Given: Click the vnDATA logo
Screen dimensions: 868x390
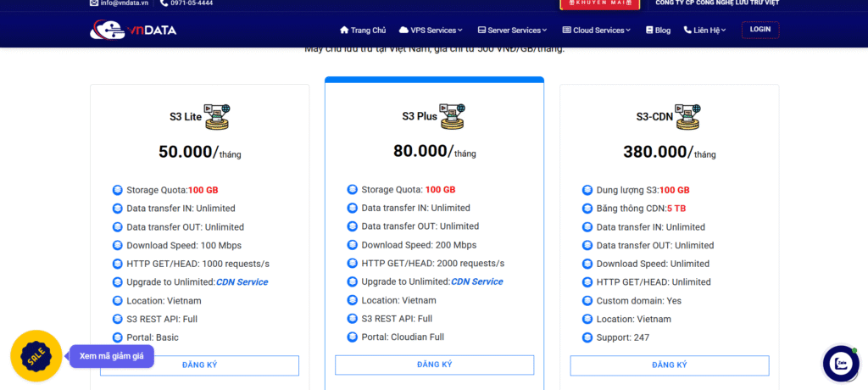Looking at the screenshot, I should [133, 30].
